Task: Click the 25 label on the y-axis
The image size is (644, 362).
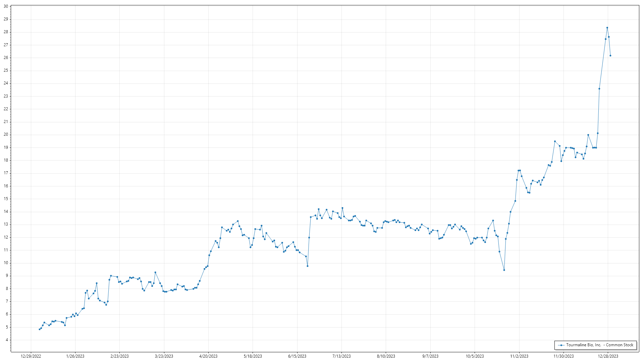Action: [6, 70]
